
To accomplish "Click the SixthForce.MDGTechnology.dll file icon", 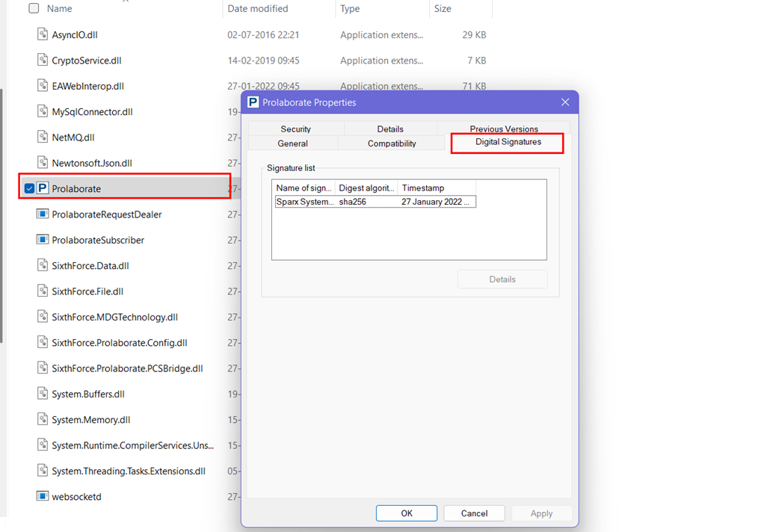I will (x=43, y=317).
